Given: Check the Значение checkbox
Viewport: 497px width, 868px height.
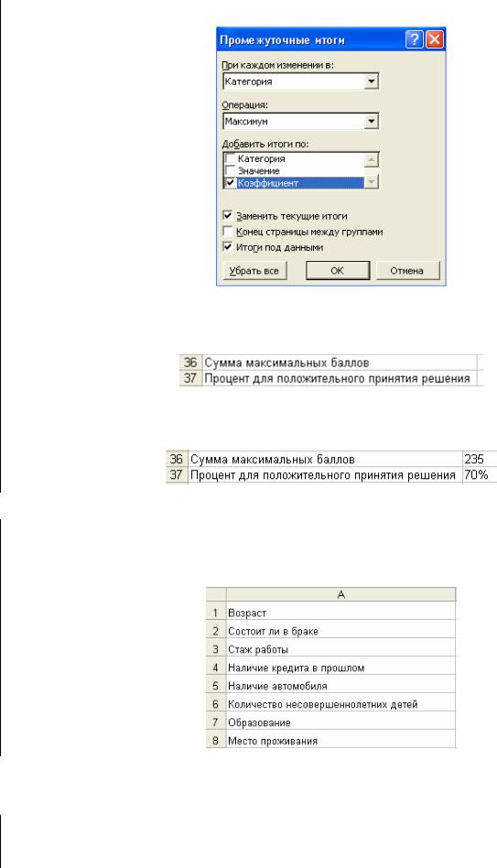Looking at the screenshot, I should pos(231,170).
